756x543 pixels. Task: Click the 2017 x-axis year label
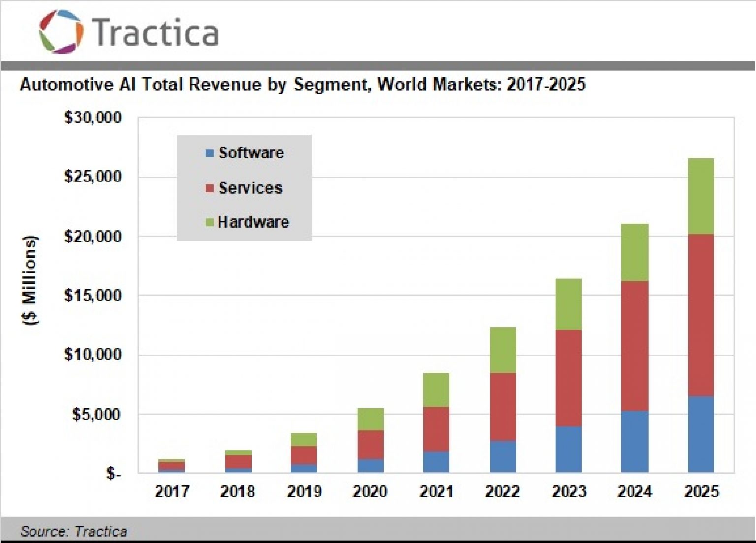(x=172, y=491)
